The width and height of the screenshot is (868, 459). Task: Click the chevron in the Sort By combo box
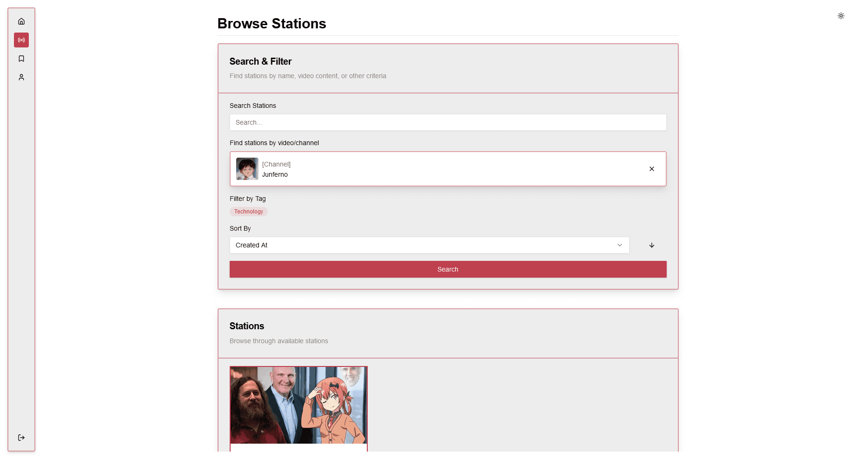(x=619, y=245)
